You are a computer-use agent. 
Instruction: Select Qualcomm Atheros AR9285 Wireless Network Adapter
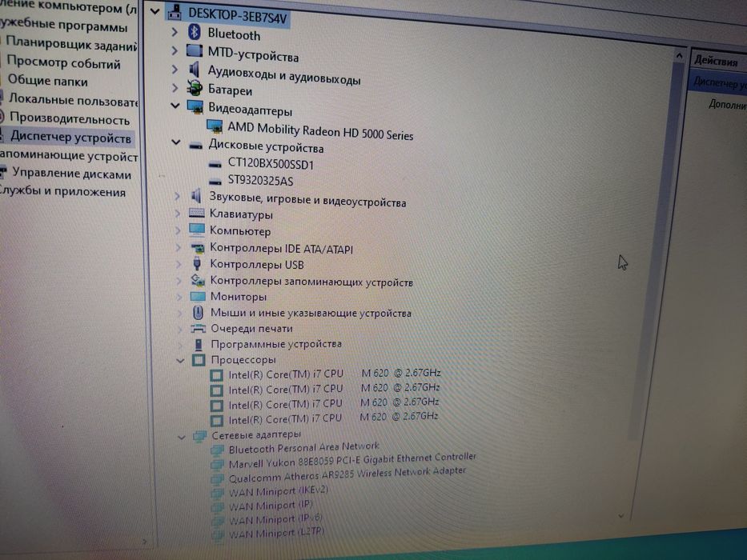click(x=347, y=474)
